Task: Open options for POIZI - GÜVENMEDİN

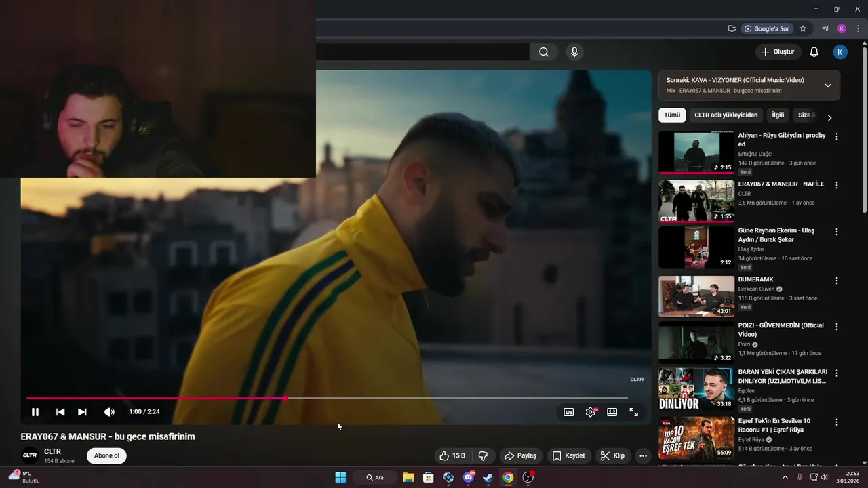Action: tap(837, 327)
